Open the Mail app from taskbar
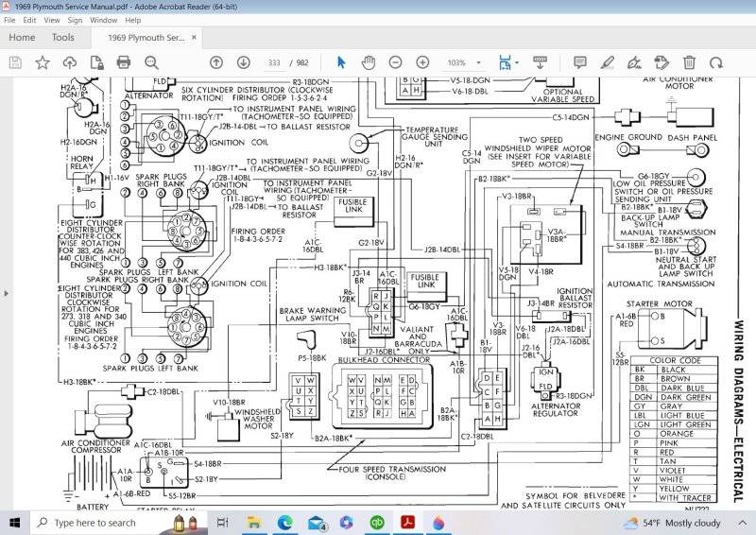 pyautogui.click(x=317, y=523)
